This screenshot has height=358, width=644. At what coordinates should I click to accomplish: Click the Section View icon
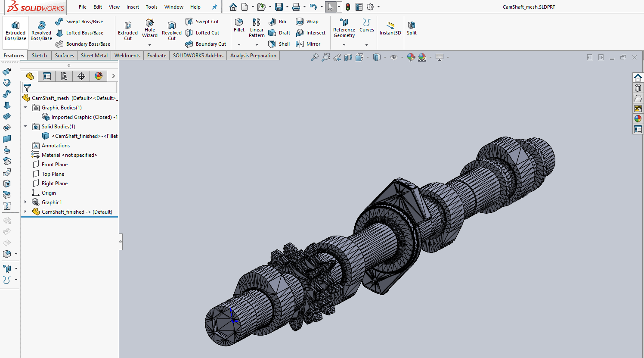[x=348, y=57]
